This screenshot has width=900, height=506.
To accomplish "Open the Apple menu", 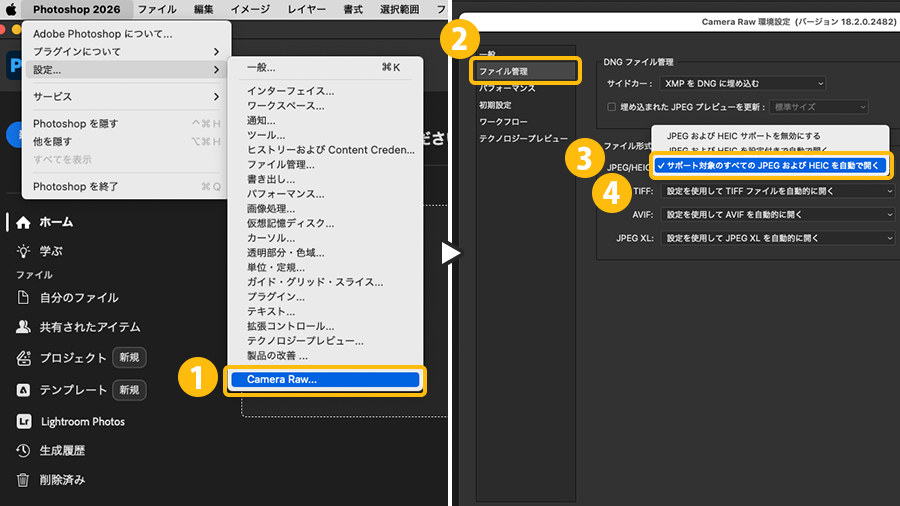I will [x=11, y=9].
